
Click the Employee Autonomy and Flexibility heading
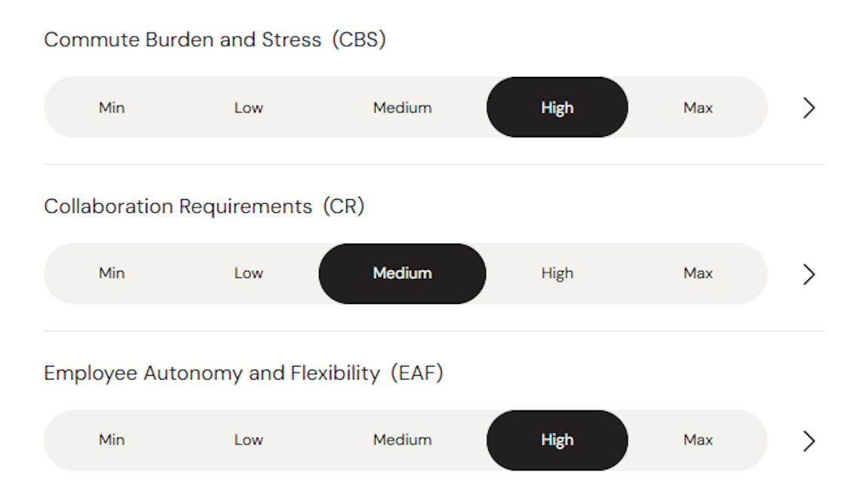[x=243, y=373]
